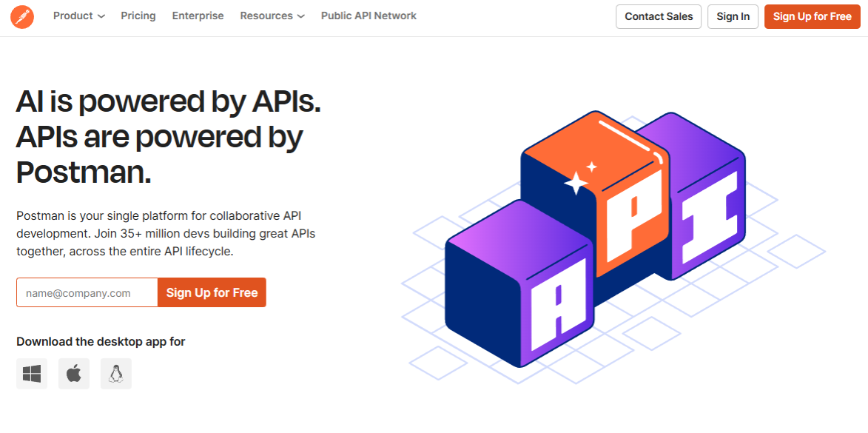The image size is (868, 433).
Task: Click the API blocks hero illustration
Action: click(x=613, y=246)
